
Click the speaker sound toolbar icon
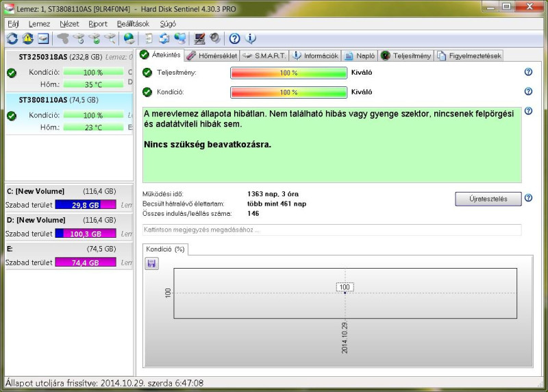[x=215, y=38]
